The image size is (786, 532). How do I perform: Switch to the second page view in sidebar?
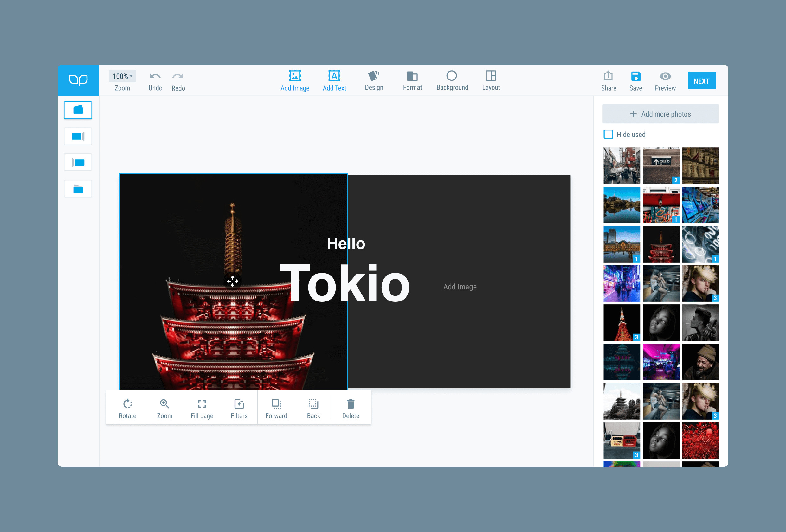coord(78,136)
